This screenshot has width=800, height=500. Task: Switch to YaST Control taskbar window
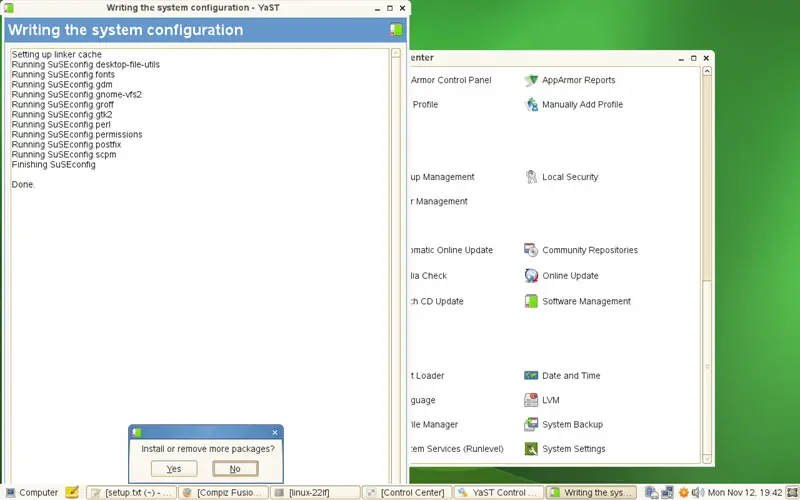coord(499,492)
